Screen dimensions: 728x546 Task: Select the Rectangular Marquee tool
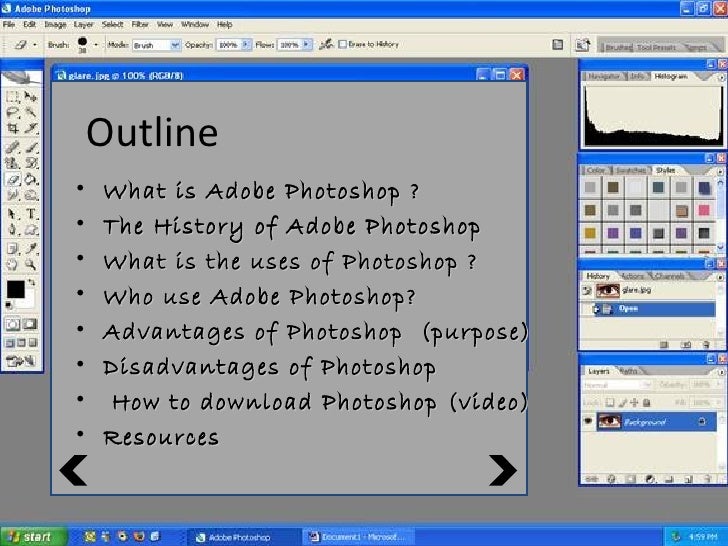[x=13, y=97]
